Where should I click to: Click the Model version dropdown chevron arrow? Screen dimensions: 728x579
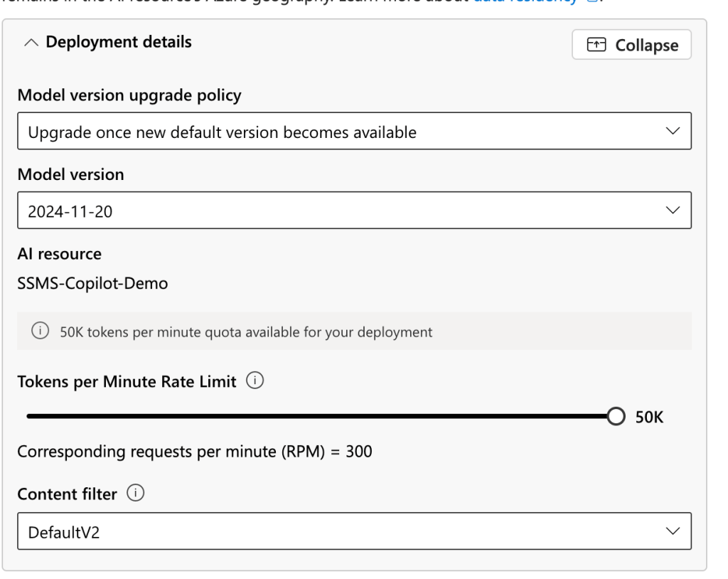[x=671, y=211]
